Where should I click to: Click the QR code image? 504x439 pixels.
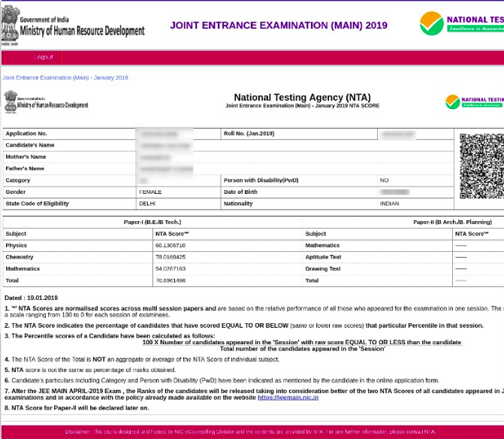(x=481, y=166)
